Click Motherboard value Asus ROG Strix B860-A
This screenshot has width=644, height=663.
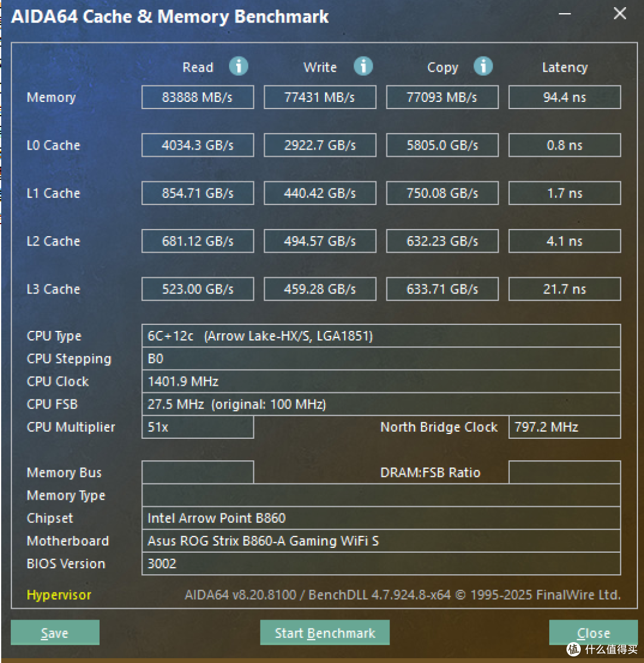click(x=381, y=541)
